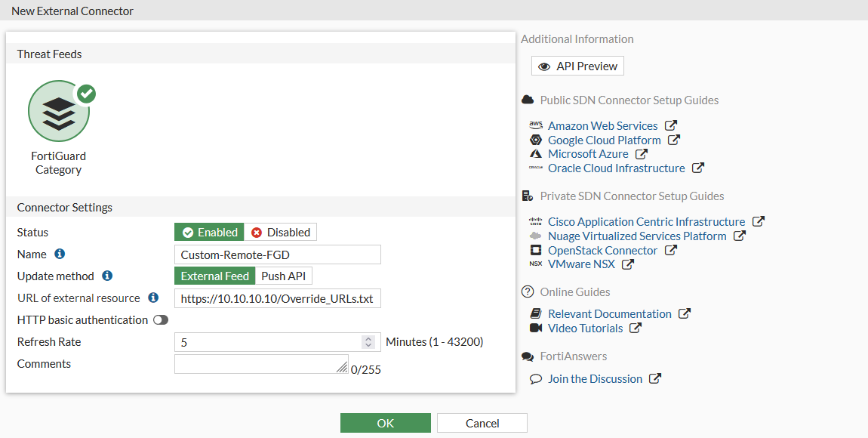The image size is (868, 438).
Task: Click the FortiGuard Category connector icon
Action: click(x=59, y=110)
